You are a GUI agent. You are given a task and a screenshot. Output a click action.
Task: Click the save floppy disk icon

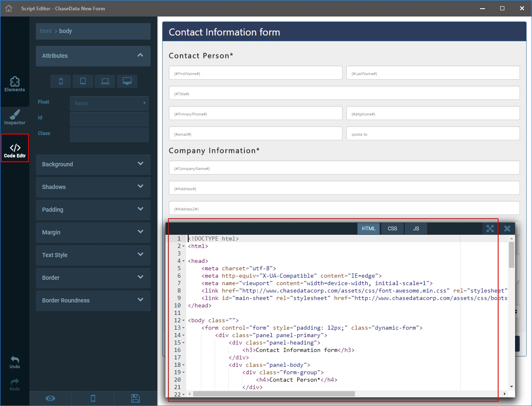135,398
